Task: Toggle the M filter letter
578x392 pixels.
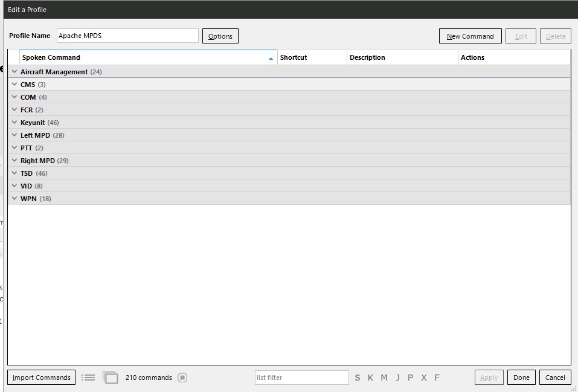Action: (x=384, y=378)
